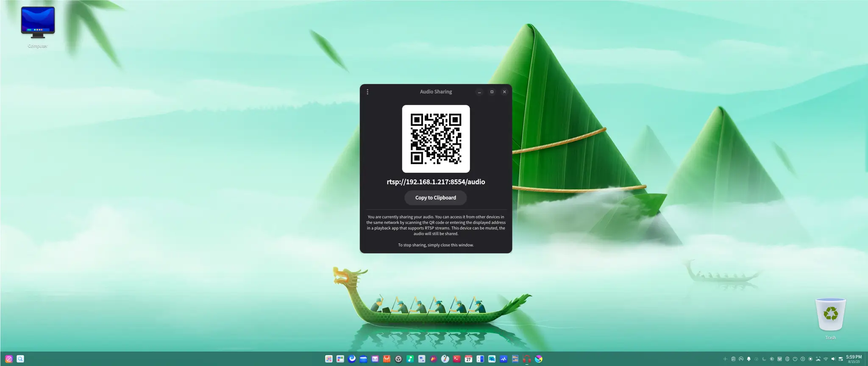This screenshot has width=868, height=366.
Task: Click the screen record tray icon
Action: (x=810, y=359)
